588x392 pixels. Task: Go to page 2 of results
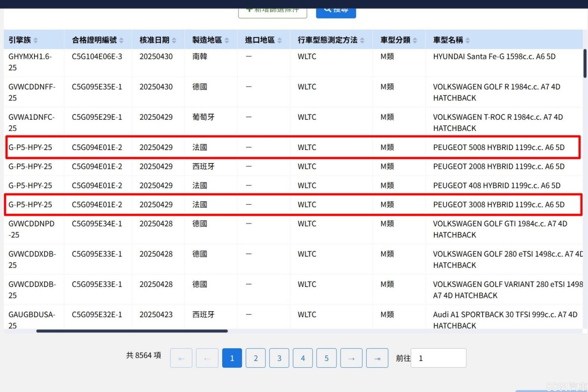[255, 358]
